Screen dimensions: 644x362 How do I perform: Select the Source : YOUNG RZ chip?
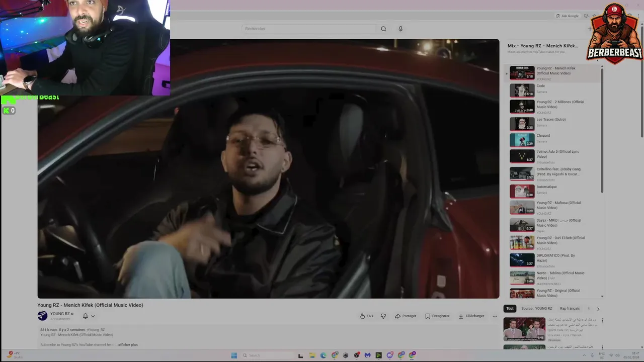pos(536,308)
